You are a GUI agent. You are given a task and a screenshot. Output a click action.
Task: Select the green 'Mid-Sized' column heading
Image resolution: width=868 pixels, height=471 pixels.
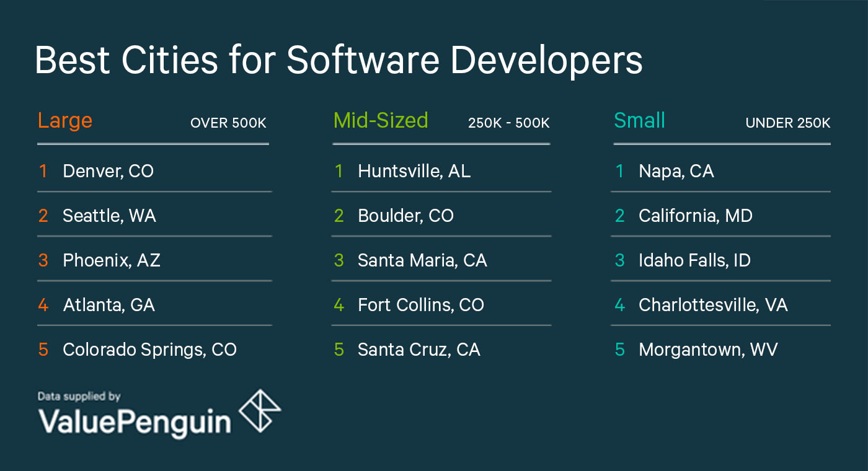tap(381, 120)
